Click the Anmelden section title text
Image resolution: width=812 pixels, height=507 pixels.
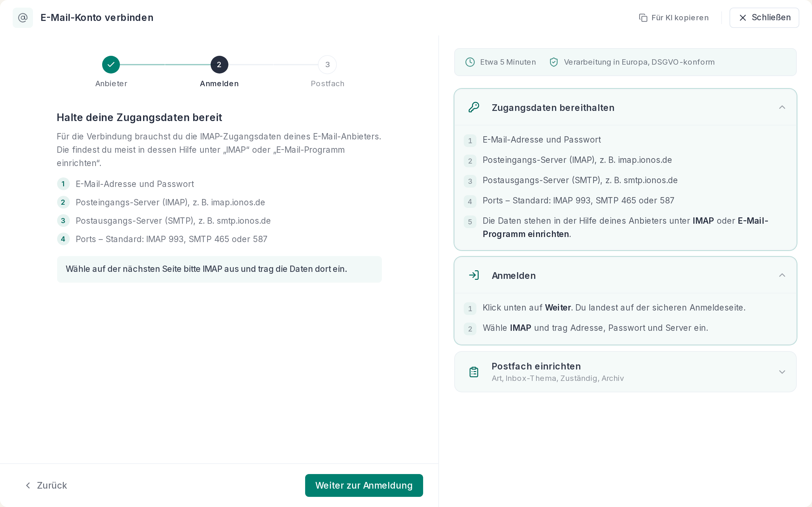[514, 276]
